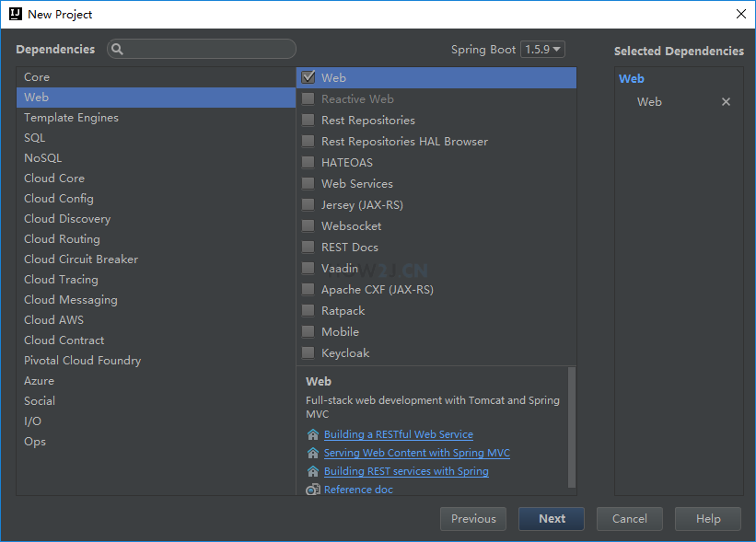The height and width of the screenshot is (542, 756).
Task: Open the Cloud Discovery category
Action: [x=67, y=219]
